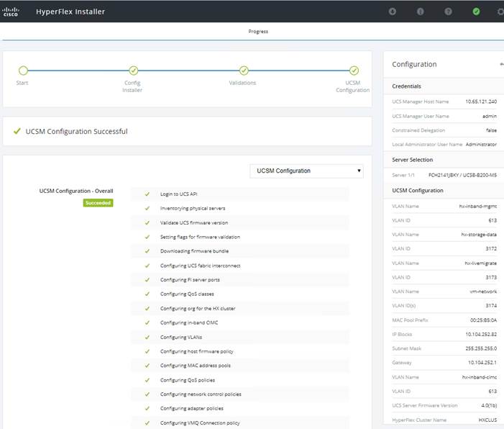Click checkmark next to Inventorying physical servers
The image size is (504, 429).
click(x=147, y=208)
